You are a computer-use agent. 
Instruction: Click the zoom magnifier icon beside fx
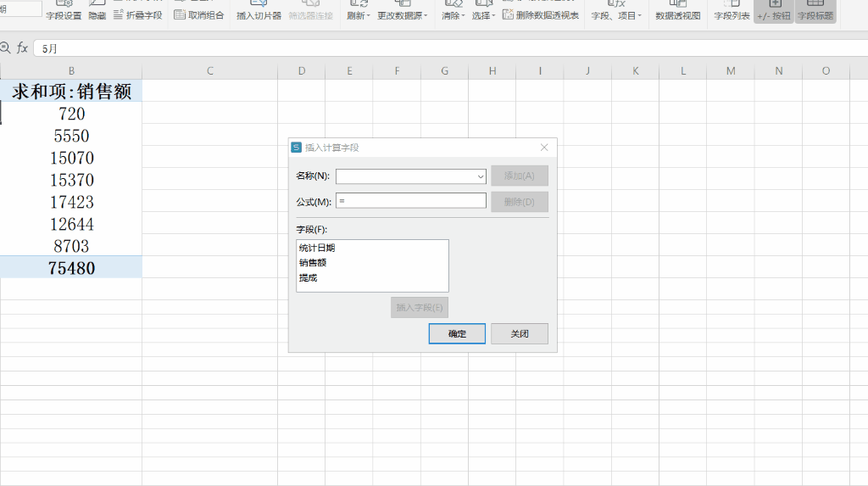pyautogui.click(x=5, y=48)
